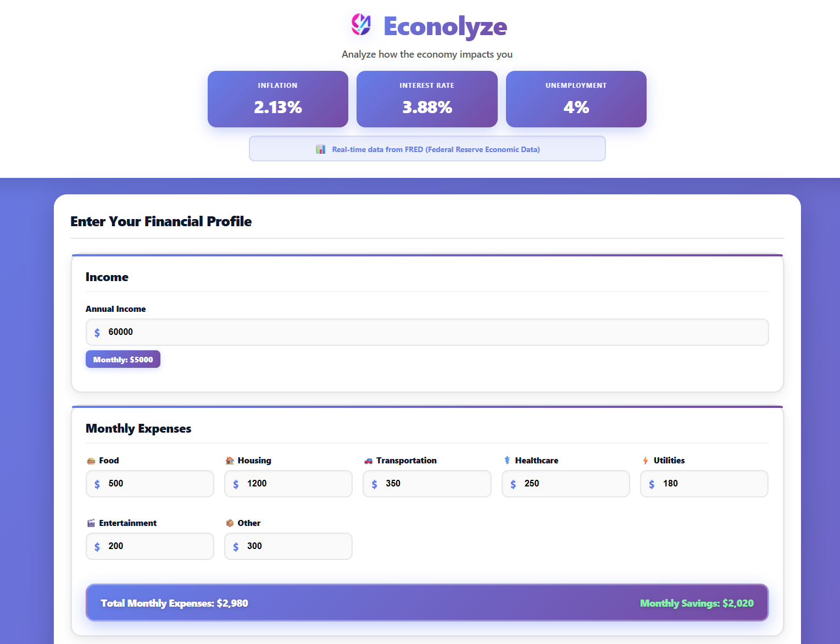Select the Interest Rate stat card
This screenshot has width=840, height=644.
[x=427, y=99]
